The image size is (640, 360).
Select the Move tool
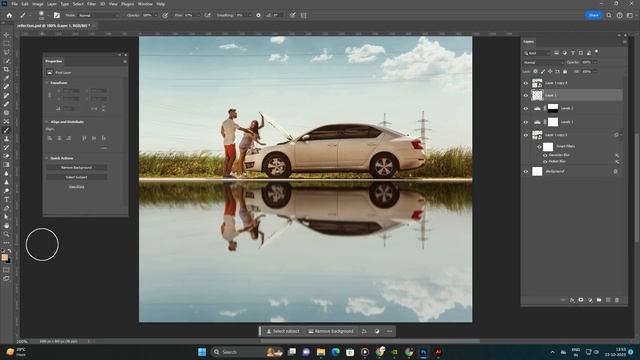[x=6, y=35]
